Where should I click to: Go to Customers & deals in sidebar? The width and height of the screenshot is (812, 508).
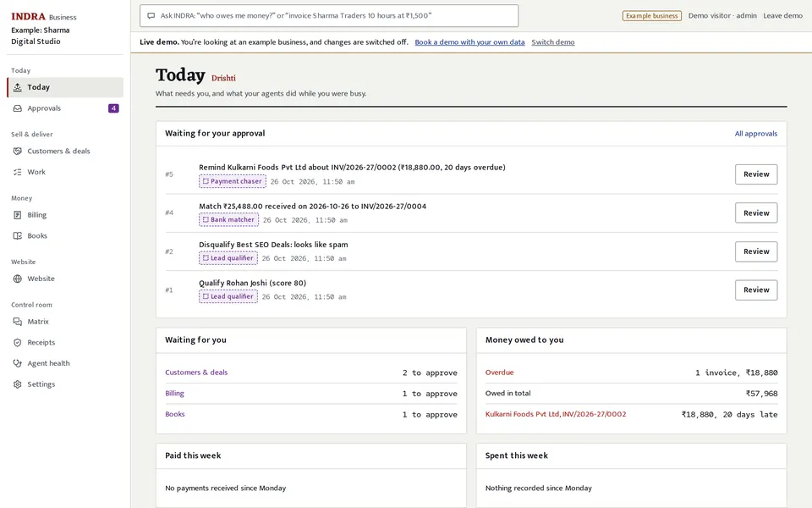click(x=65, y=151)
